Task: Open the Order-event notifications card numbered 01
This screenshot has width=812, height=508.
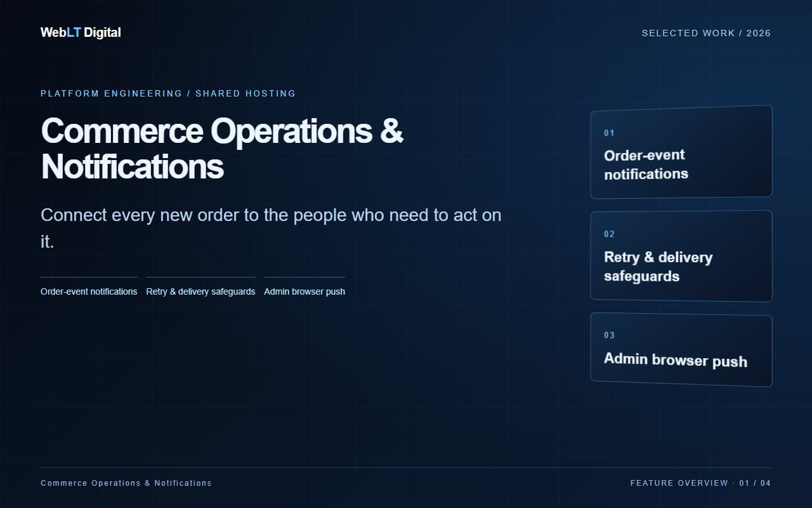Action: pyautogui.click(x=681, y=152)
